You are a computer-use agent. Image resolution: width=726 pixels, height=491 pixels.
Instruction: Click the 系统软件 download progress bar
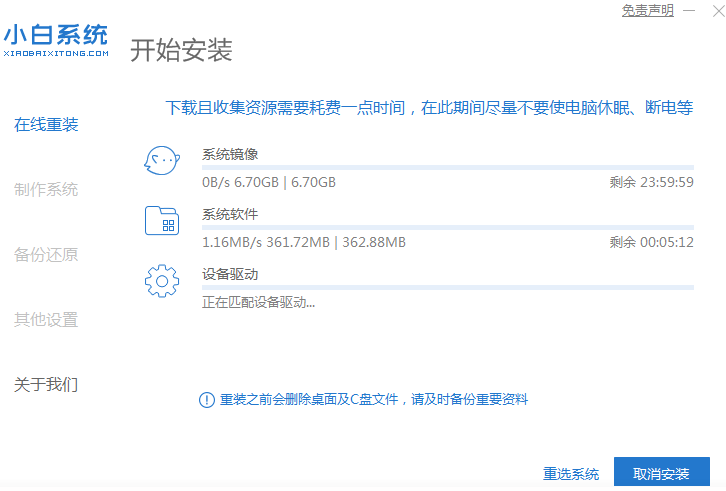click(x=447, y=227)
